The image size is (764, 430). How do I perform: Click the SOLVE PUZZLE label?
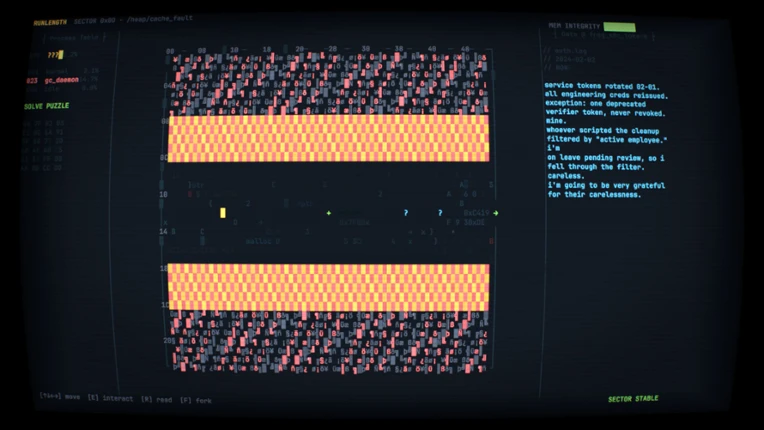tap(47, 106)
